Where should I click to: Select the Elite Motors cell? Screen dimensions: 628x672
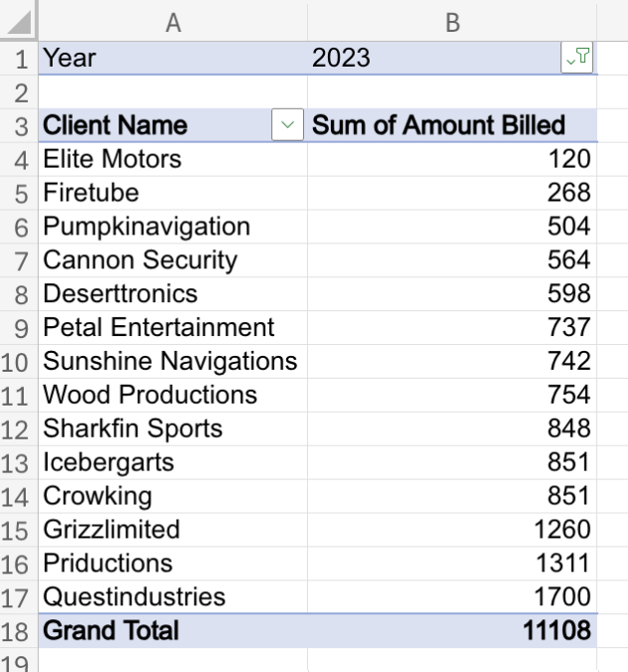pyautogui.click(x=173, y=159)
